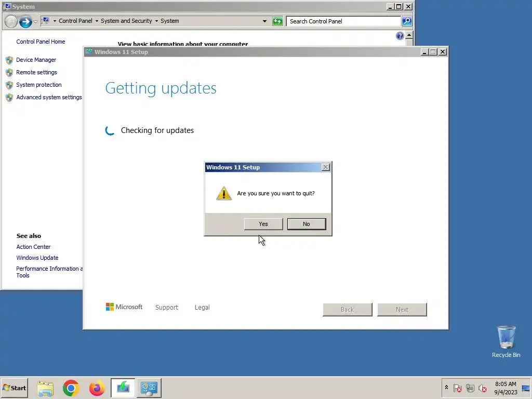Select Control Panel in the address breadcrumb
Image resolution: width=532 pixels, height=399 pixels.
tap(75, 21)
